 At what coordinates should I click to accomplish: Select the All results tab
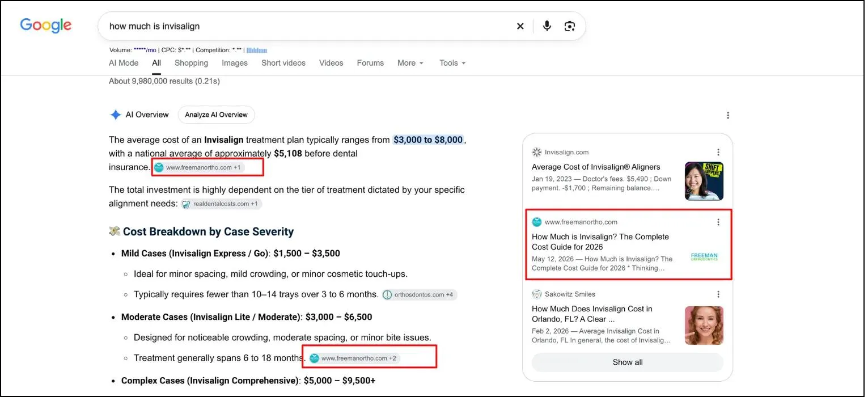point(156,63)
